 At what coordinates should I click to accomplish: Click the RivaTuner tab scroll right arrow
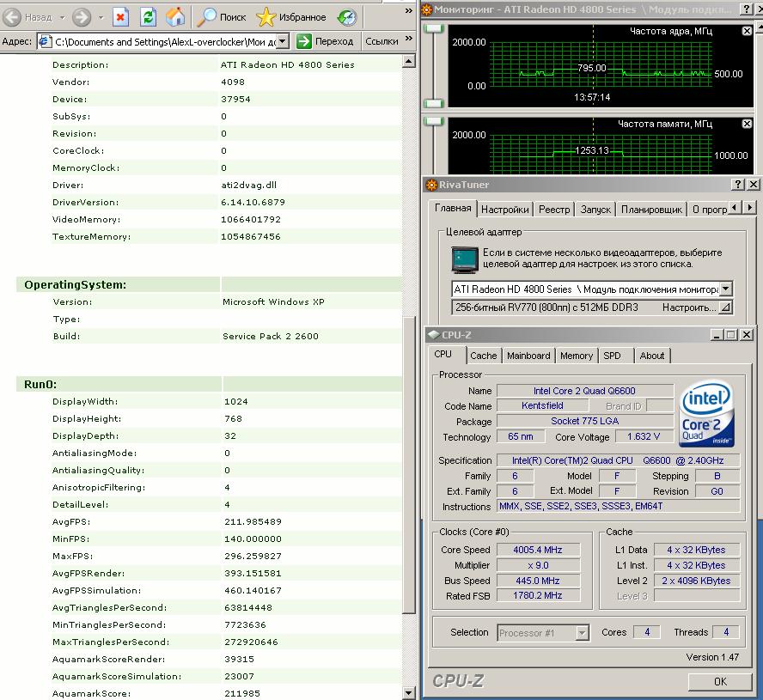(750, 208)
